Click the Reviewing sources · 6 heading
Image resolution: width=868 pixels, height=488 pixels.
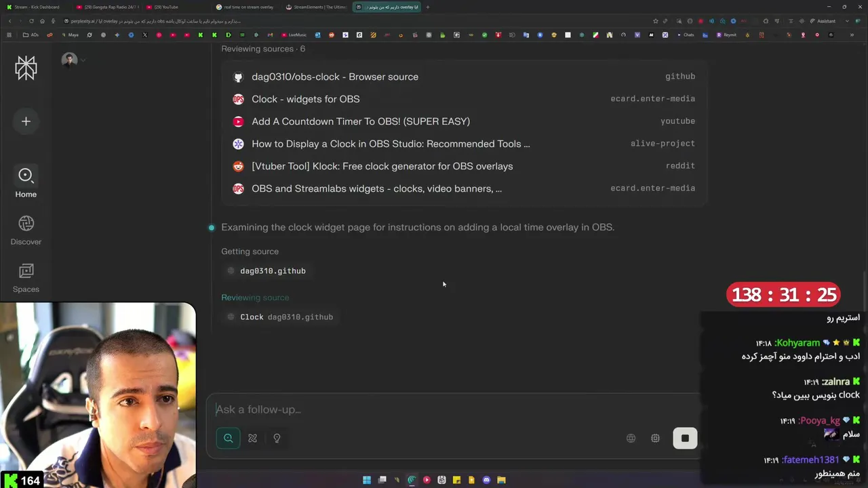(x=263, y=49)
